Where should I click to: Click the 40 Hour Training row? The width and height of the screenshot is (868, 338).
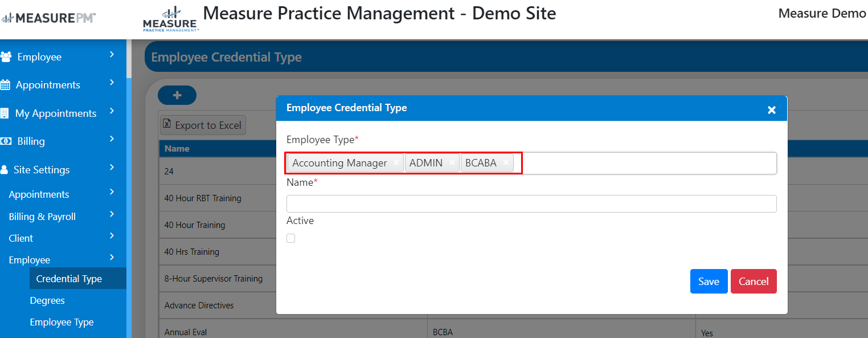pyautogui.click(x=195, y=225)
